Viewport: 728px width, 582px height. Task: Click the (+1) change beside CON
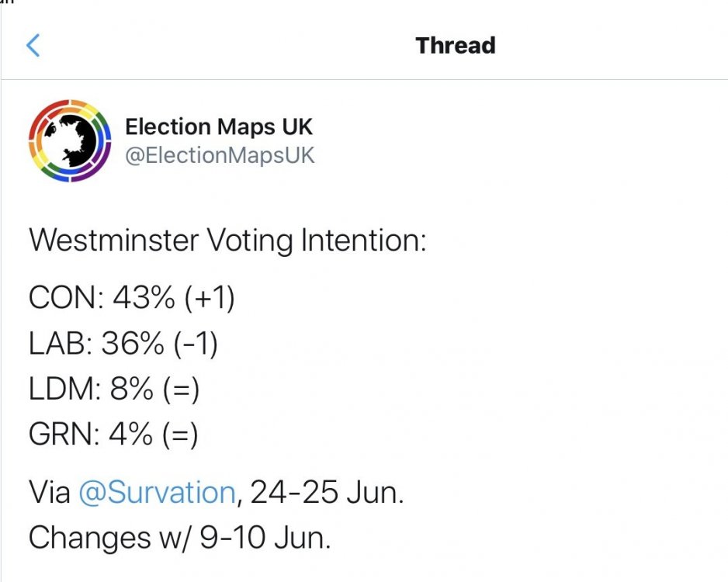tap(209, 298)
